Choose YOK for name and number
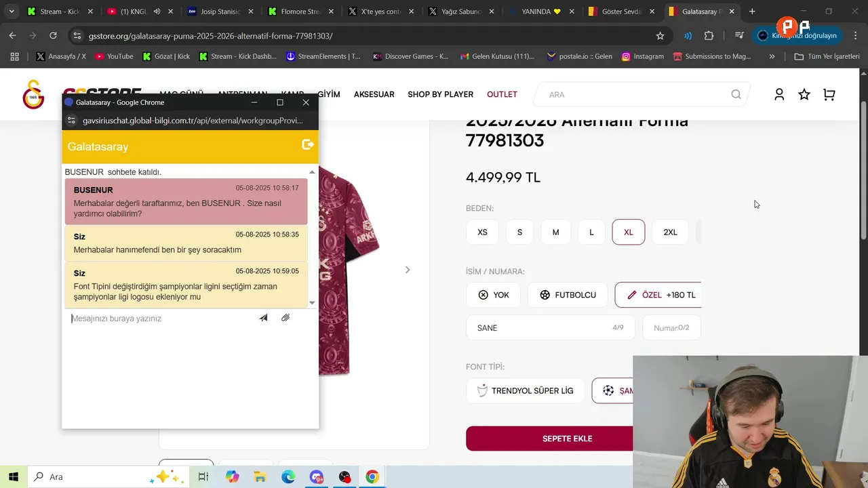Image resolution: width=868 pixels, height=488 pixels. click(493, 295)
